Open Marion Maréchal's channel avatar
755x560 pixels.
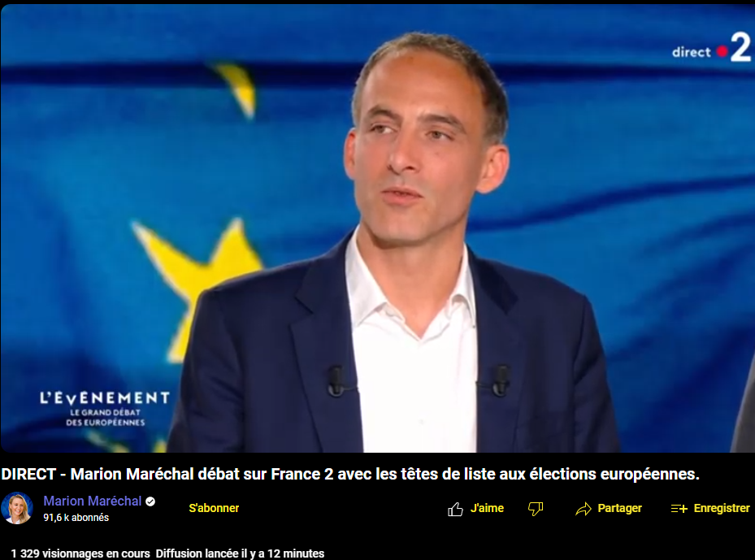[x=17, y=508]
